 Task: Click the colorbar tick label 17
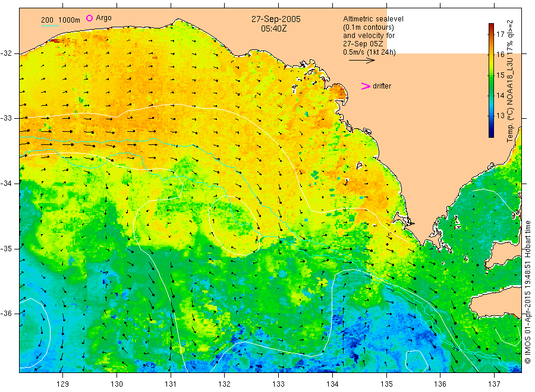click(x=500, y=34)
